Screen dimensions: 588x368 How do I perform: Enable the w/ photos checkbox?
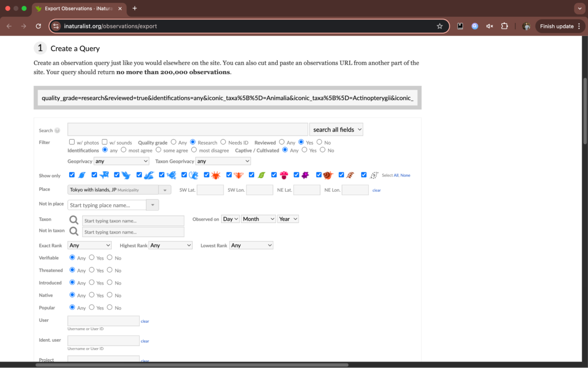pos(72,142)
